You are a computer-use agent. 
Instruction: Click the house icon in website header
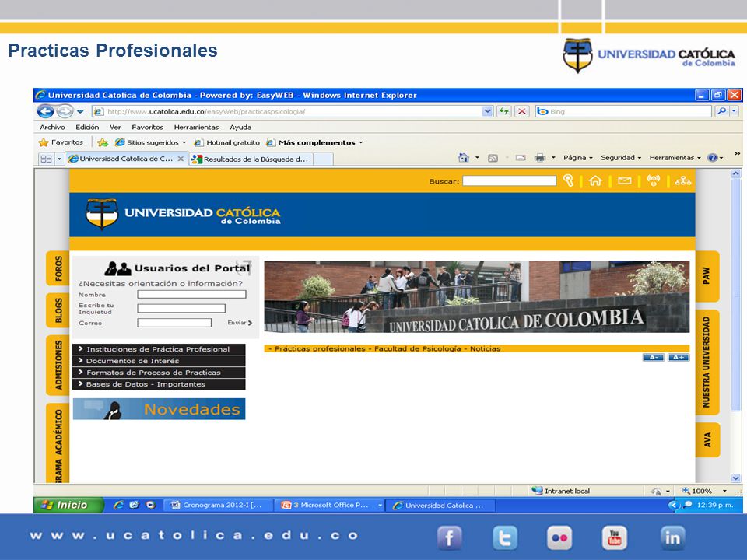pos(595,180)
